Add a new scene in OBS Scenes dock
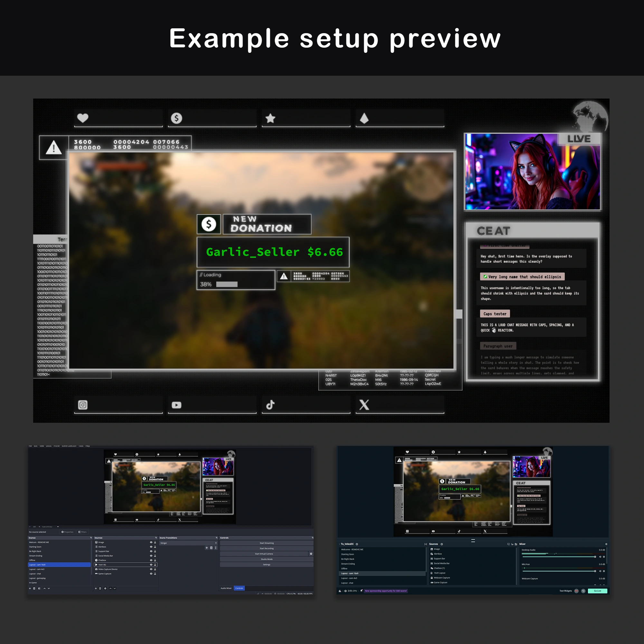 click(x=30, y=588)
